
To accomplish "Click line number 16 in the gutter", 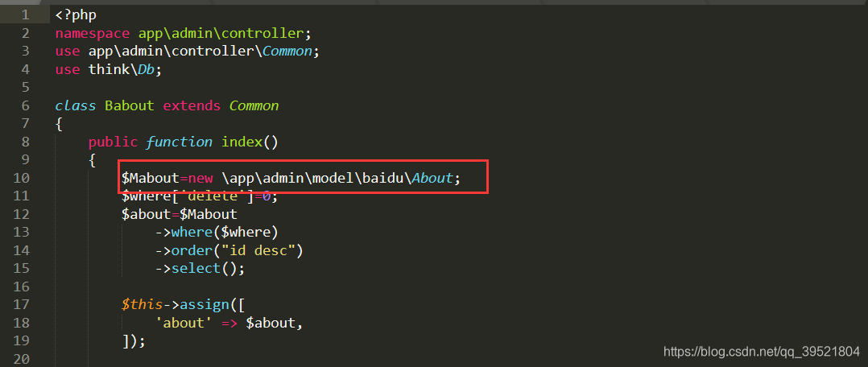I will tap(22, 287).
